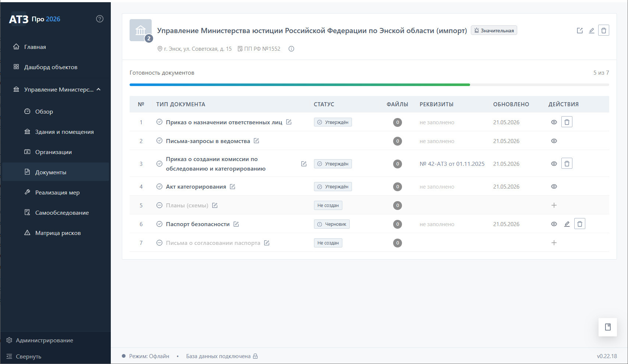Viewport: 628px width, 364px height.
Task: Click 'База данных подключена' lock status
Action: tap(222, 356)
